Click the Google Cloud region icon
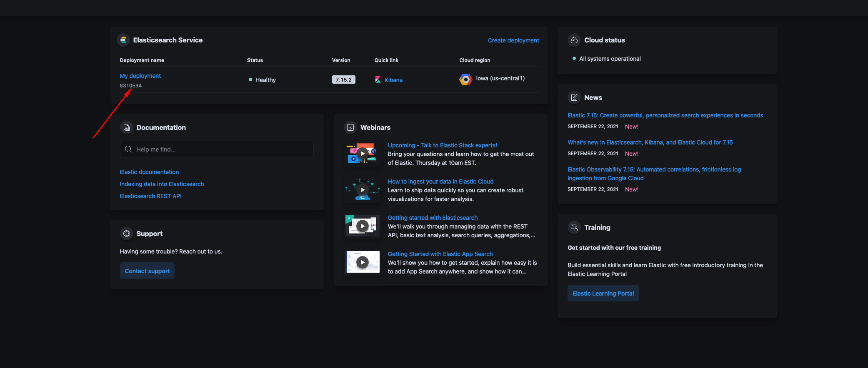 (466, 79)
